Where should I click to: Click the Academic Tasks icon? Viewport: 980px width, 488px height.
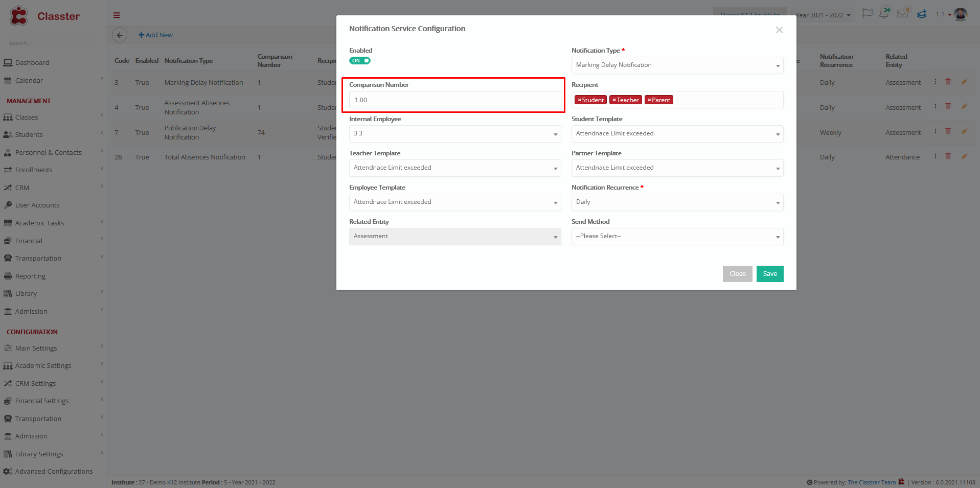[8, 223]
